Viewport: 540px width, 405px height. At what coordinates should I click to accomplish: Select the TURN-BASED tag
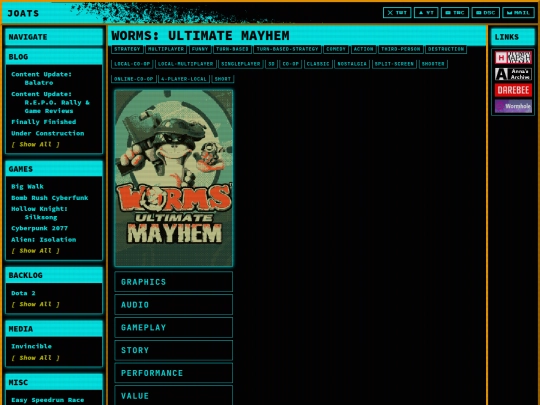click(x=232, y=49)
